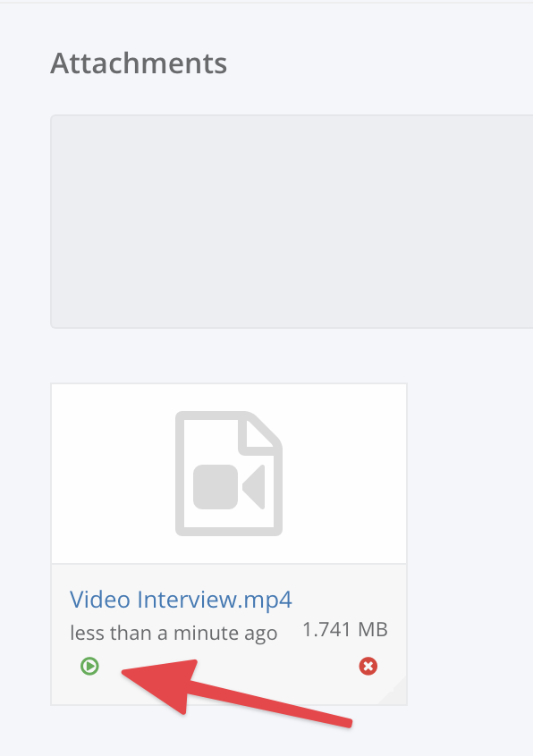Click the gray file dropzone box
The height and width of the screenshot is (756, 533).
292,222
